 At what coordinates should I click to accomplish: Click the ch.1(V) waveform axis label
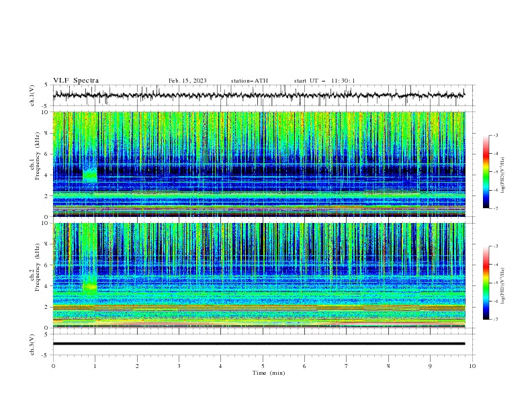click(x=32, y=95)
